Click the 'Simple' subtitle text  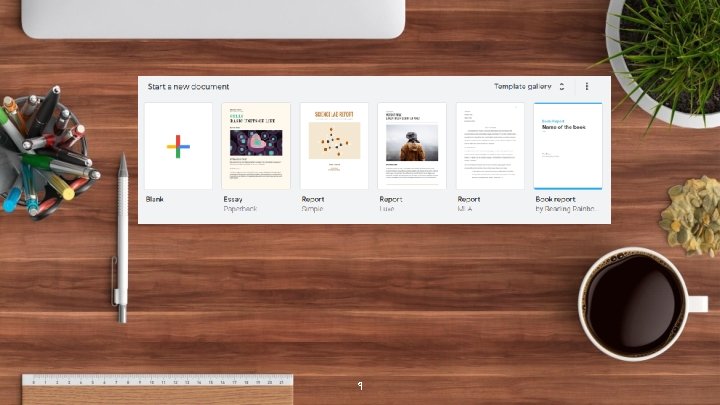312,209
